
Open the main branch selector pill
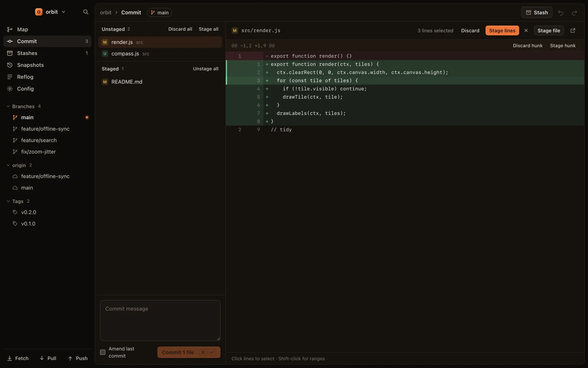[x=159, y=12]
